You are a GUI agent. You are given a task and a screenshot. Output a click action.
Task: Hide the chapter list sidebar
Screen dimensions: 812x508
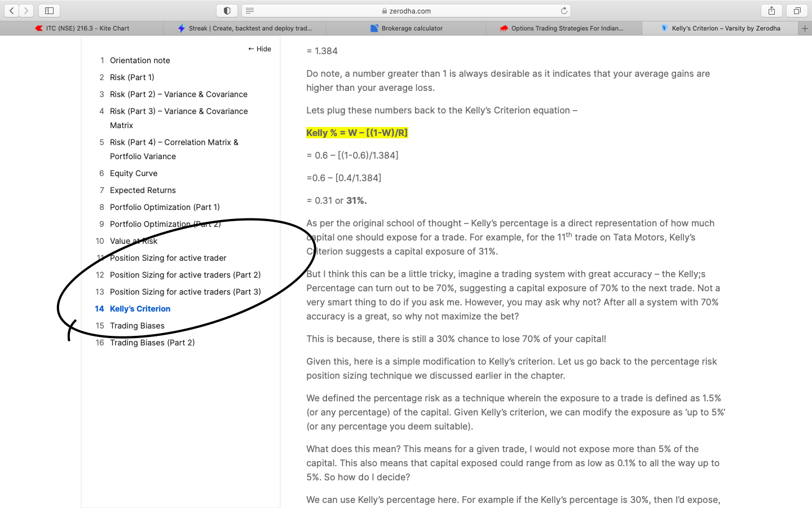259,49
